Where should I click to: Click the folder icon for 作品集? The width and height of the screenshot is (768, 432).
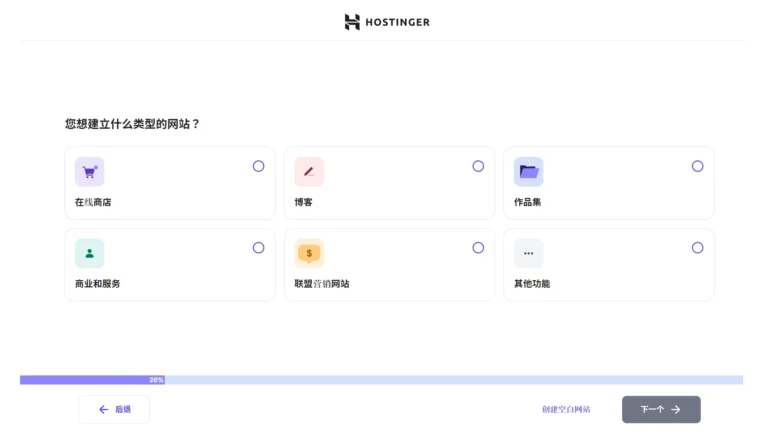528,172
